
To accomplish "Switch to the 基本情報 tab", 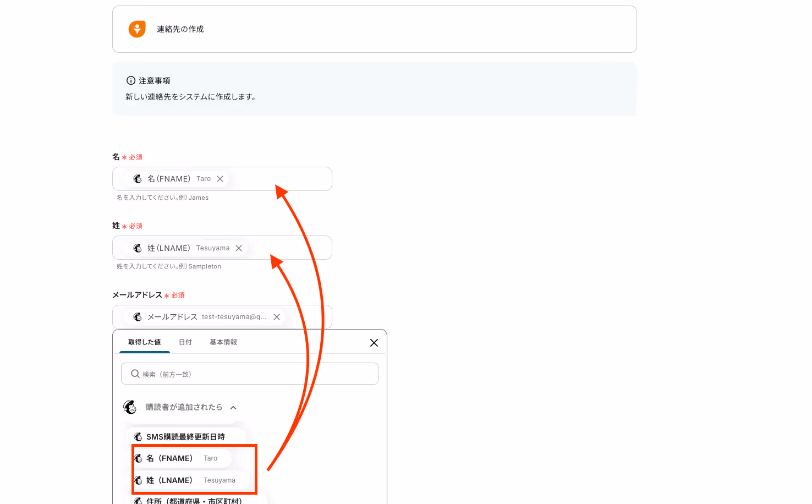I will pos(223,342).
